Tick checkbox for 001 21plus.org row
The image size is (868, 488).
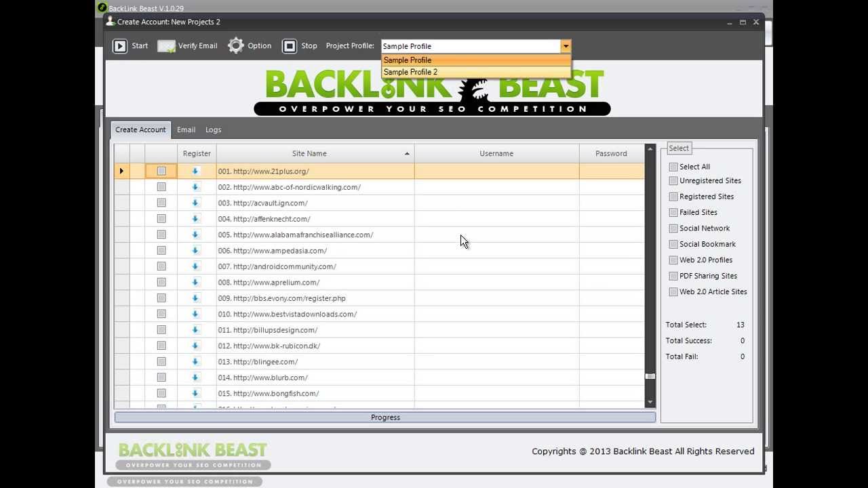[161, 171]
